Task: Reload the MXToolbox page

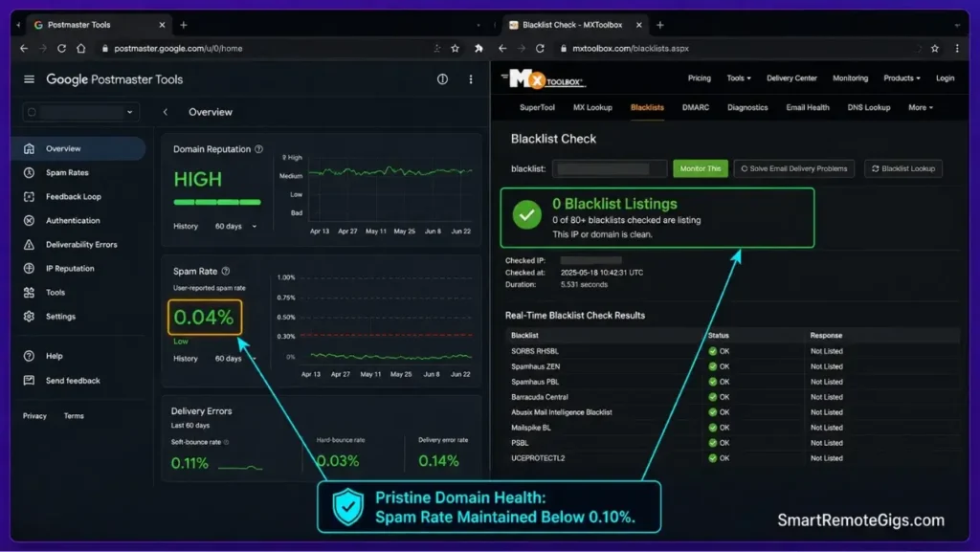Action: pyautogui.click(x=540, y=48)
